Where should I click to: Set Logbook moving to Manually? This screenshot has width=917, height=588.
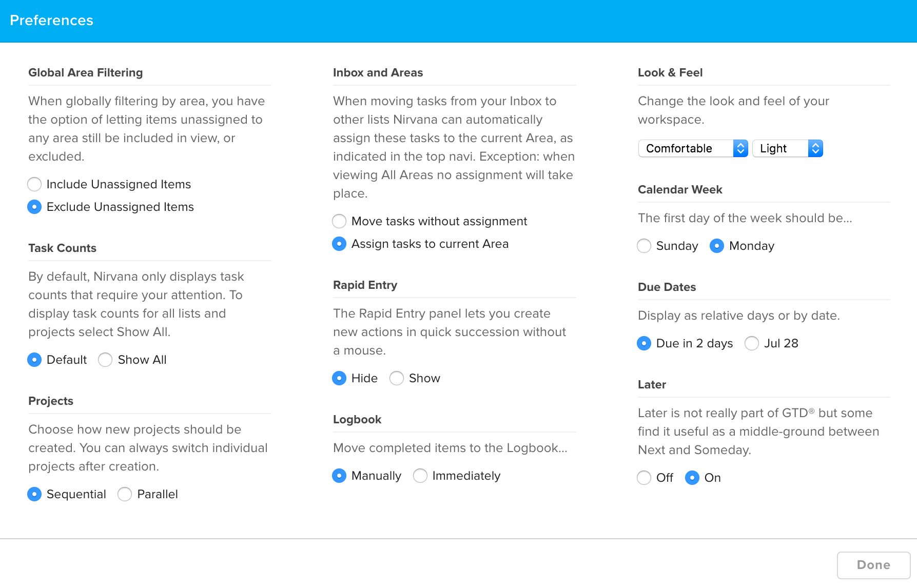[339, 476]
